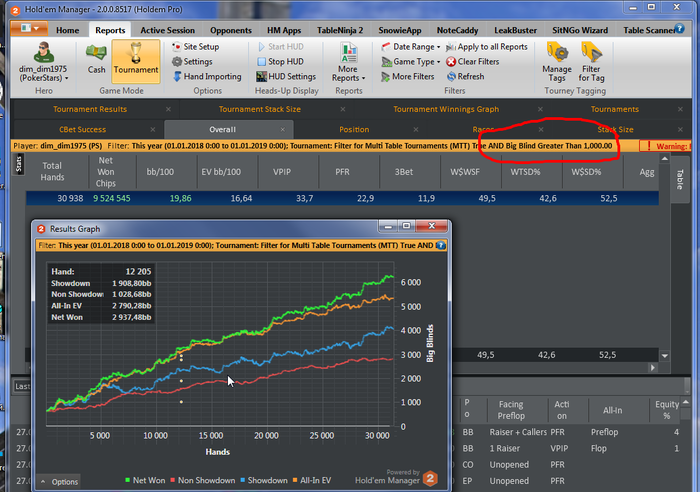The height and width of the screenshot is (492, 700).
Task: Close the CBet Success tab
Action: 153,129
